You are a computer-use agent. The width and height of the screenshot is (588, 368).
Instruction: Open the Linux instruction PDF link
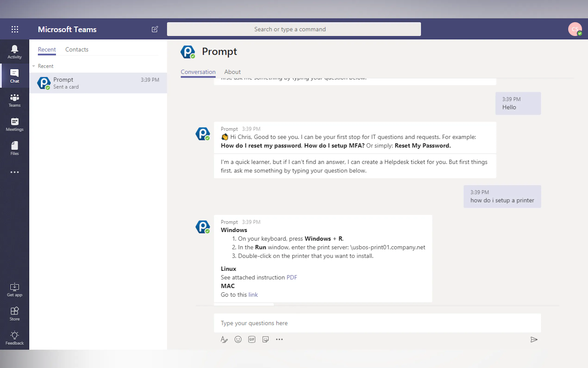(x=291, y=277)
